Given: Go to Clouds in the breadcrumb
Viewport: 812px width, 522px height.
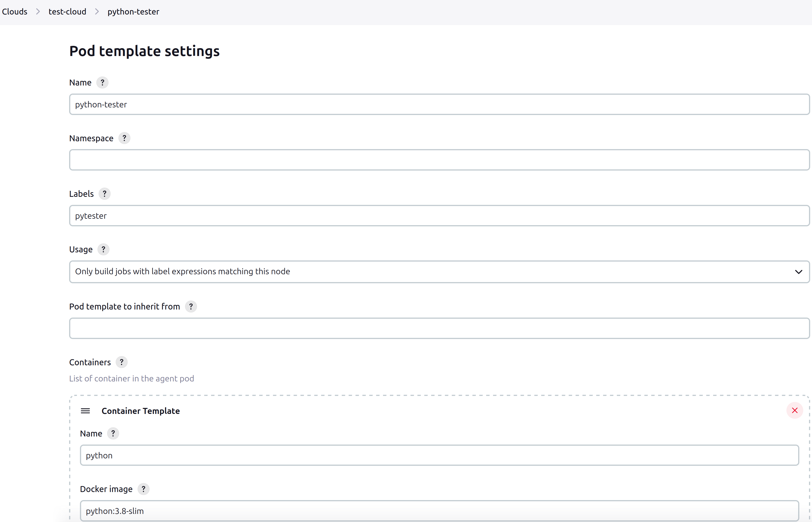Looking at the screenshot, I should click(15, 12).
